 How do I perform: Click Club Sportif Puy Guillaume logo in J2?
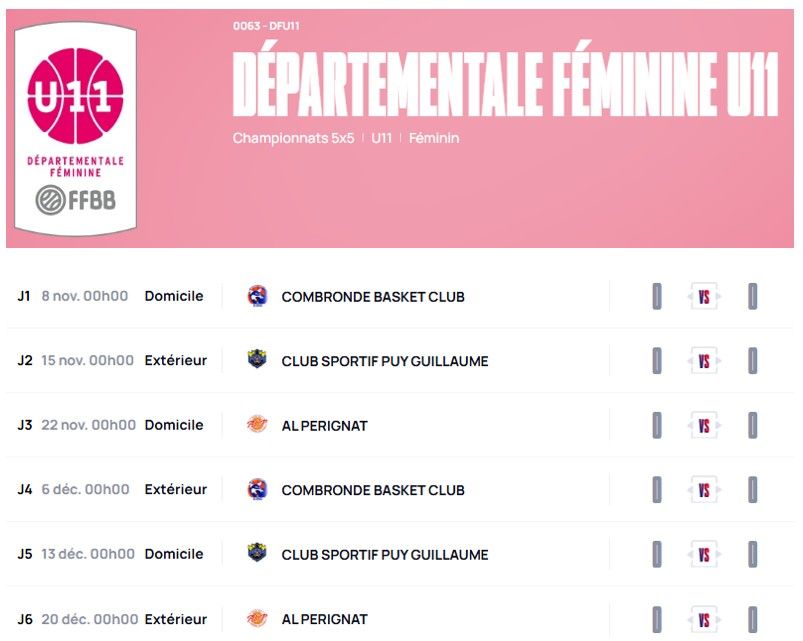(257, 360)
